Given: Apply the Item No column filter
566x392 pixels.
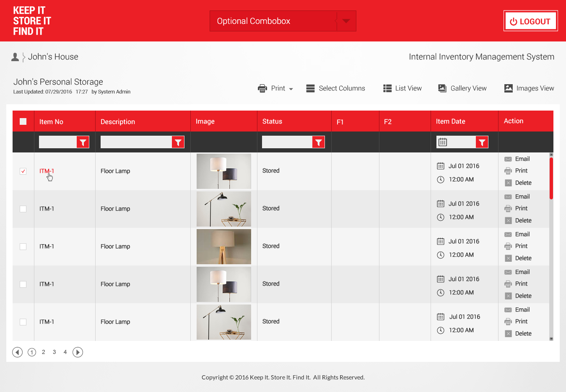Looking at the screenshot, I should [83, 142].
